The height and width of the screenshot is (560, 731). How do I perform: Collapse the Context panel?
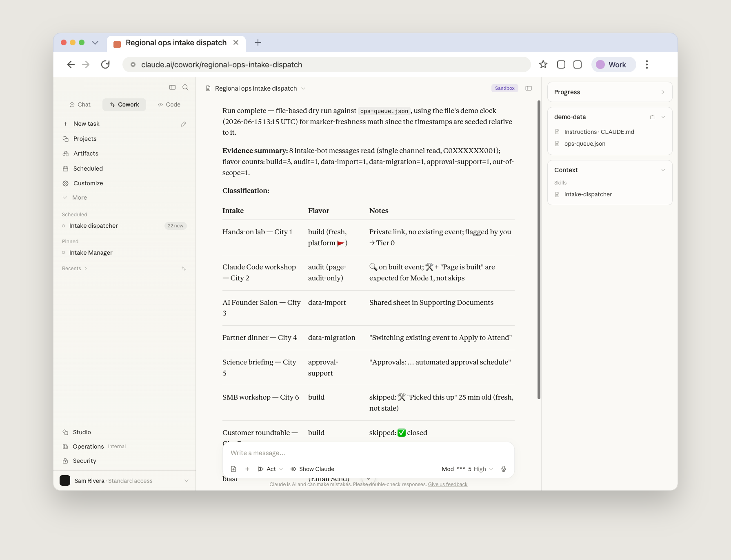coord(663,170)
